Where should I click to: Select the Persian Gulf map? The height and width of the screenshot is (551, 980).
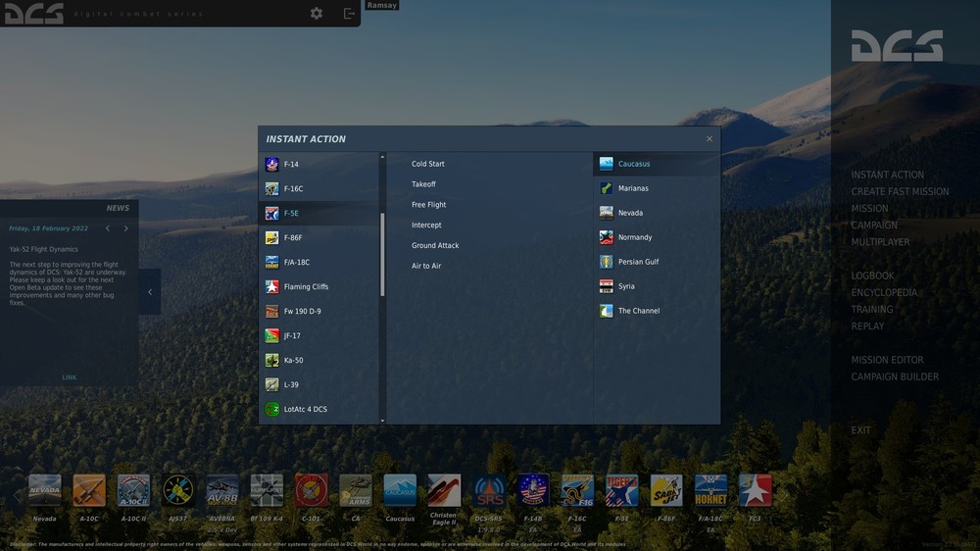coord(657,262)
